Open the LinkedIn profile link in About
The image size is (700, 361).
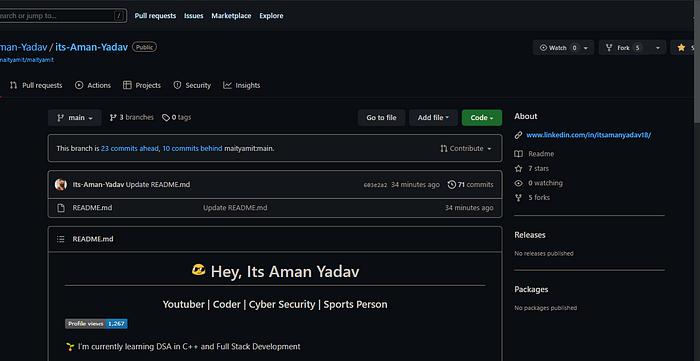point(588,135)
